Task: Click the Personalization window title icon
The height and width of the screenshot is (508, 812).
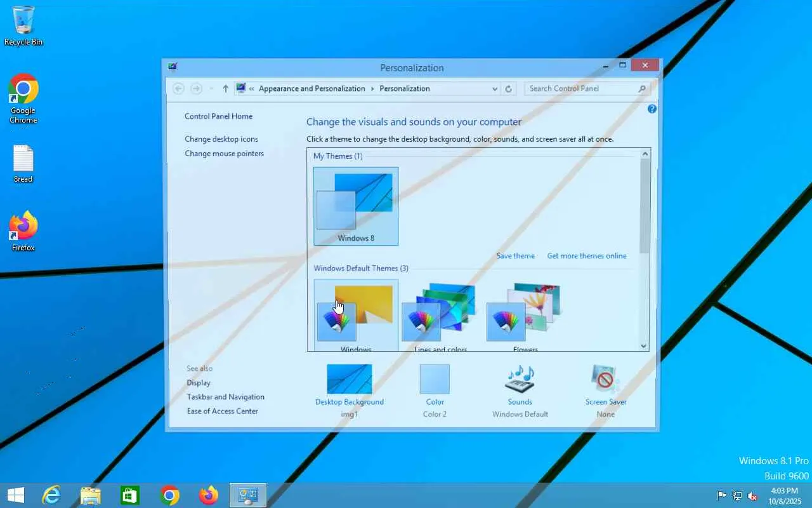Action: click(x=173, y=66)
